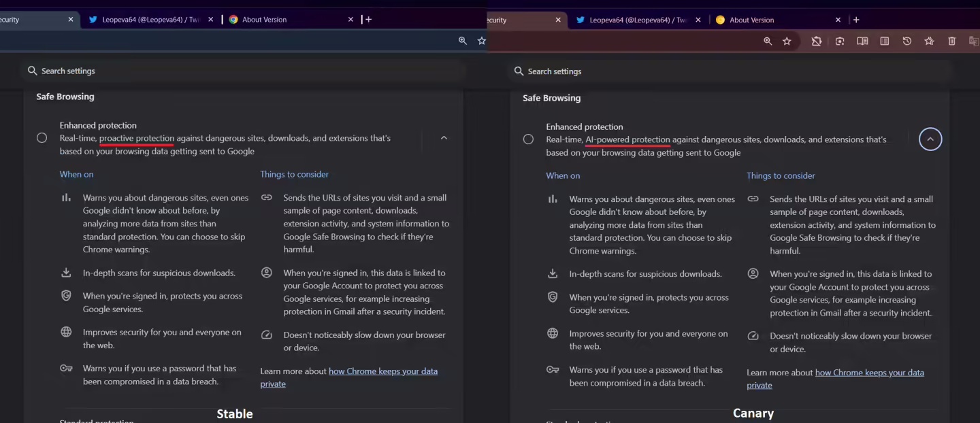Collapse Enhanced protection details in Stable window
The height and width of the screenshot is (423, 980).
tap(444, 138)
